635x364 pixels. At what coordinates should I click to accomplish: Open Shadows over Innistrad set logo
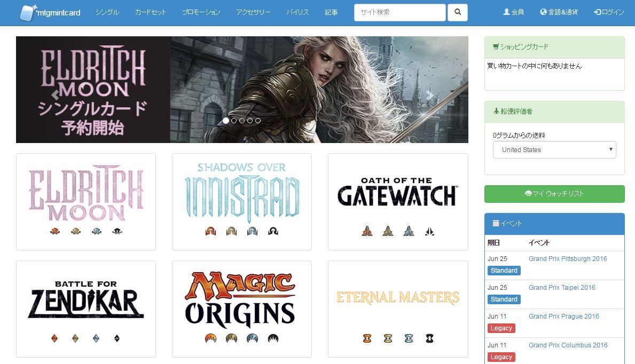[242, 192]
